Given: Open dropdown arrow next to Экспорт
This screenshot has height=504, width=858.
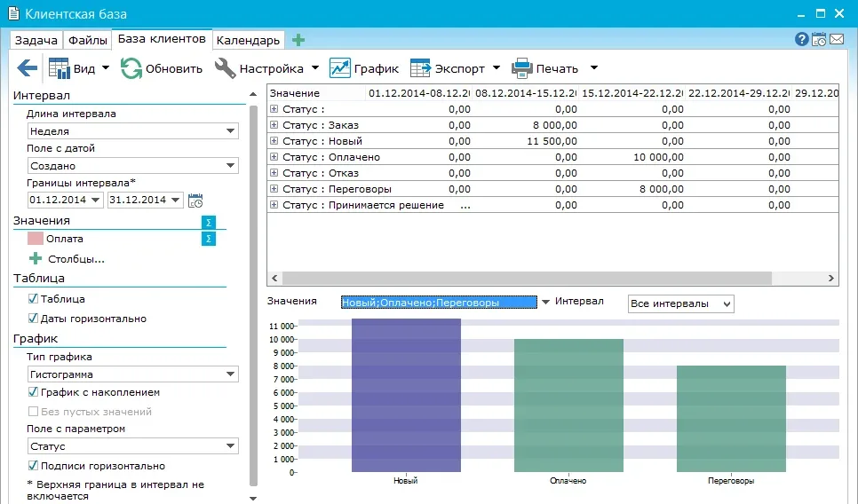Looking at the screenshot, I should (x=497, y=68).
